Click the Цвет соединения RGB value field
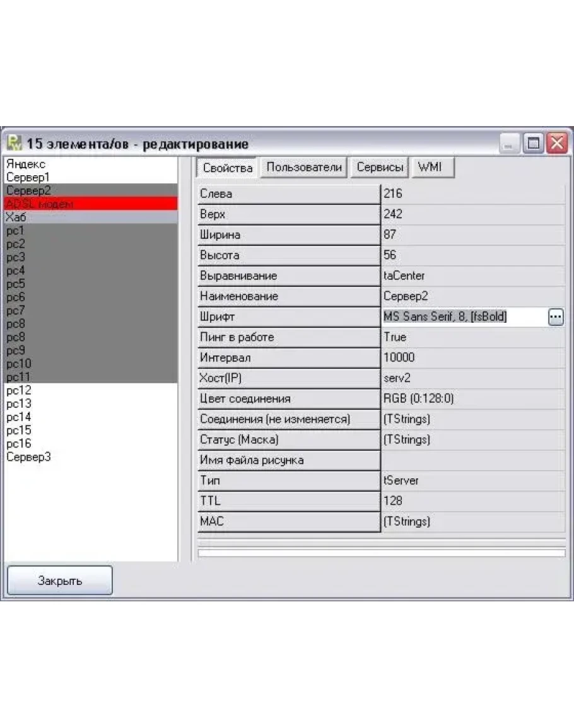This screenshot has height=728, width=574. 472,399
